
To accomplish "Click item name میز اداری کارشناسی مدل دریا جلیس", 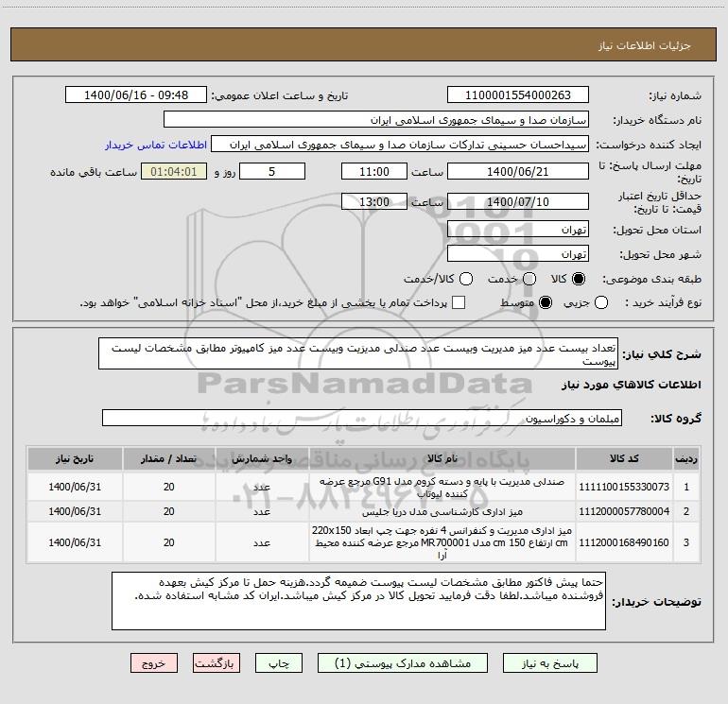I will pyautogui.click(x=442, y=512).
